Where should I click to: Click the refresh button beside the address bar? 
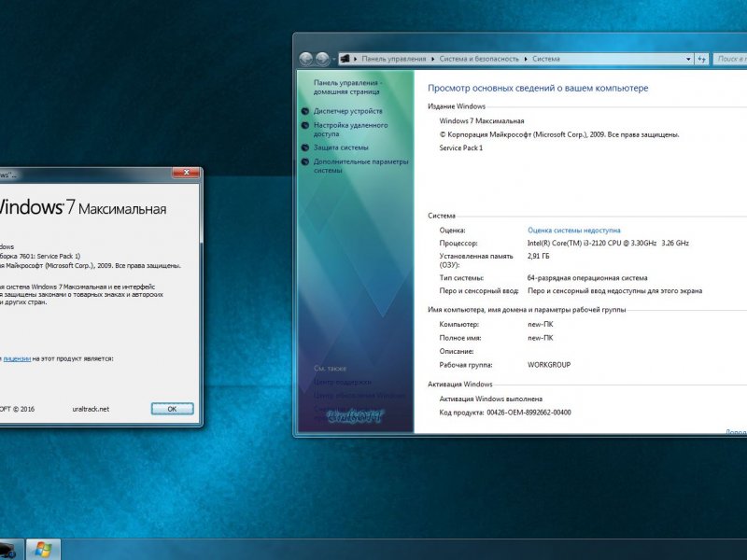[x=702, y=59]
